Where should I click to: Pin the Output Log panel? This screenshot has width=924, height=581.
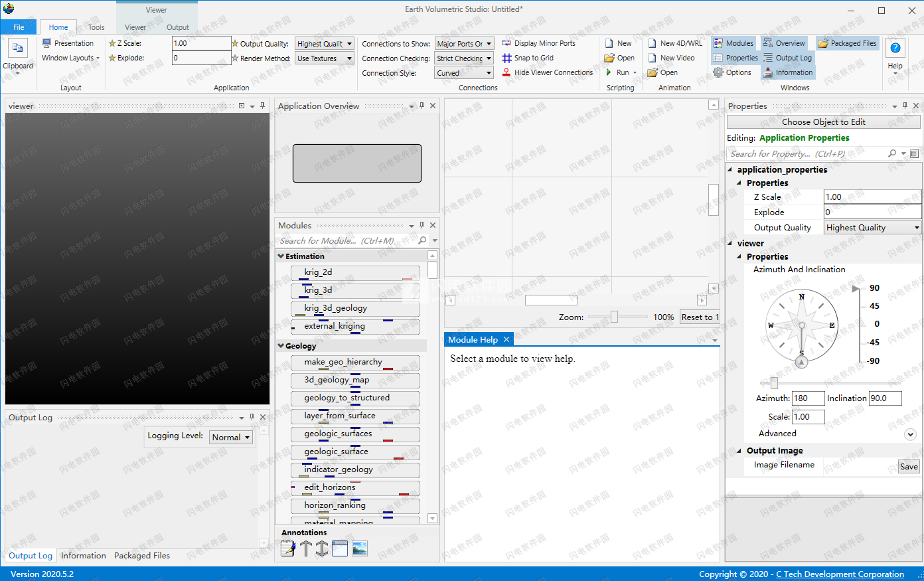coord(252,417)
